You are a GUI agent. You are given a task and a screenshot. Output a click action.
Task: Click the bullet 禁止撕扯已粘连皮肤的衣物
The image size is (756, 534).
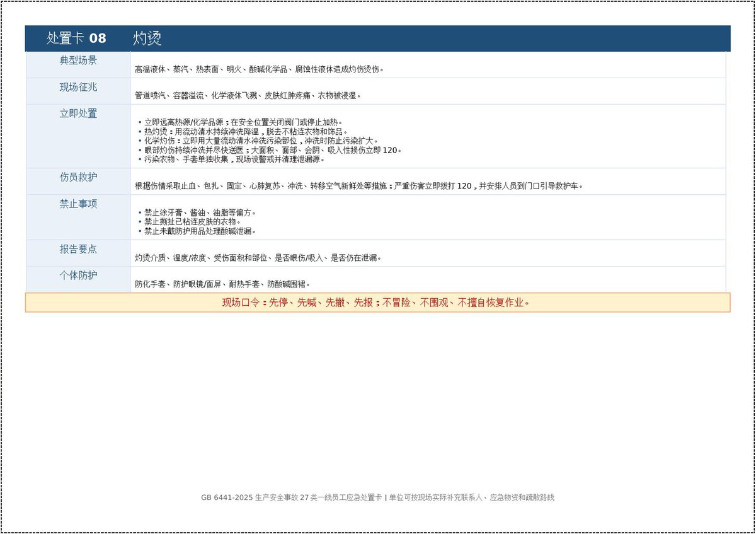point(193,222)
